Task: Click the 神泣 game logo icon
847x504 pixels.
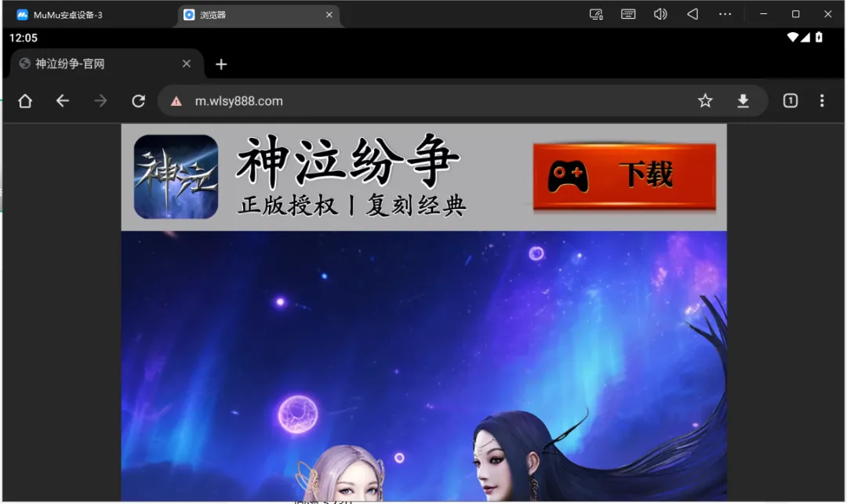Action: pyautogui.click(x=176, y=177)
